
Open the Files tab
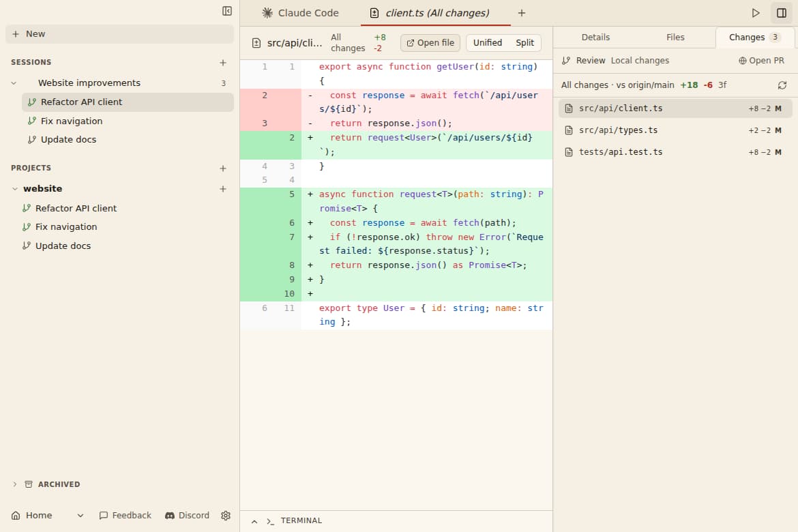[x=675, y=37]
